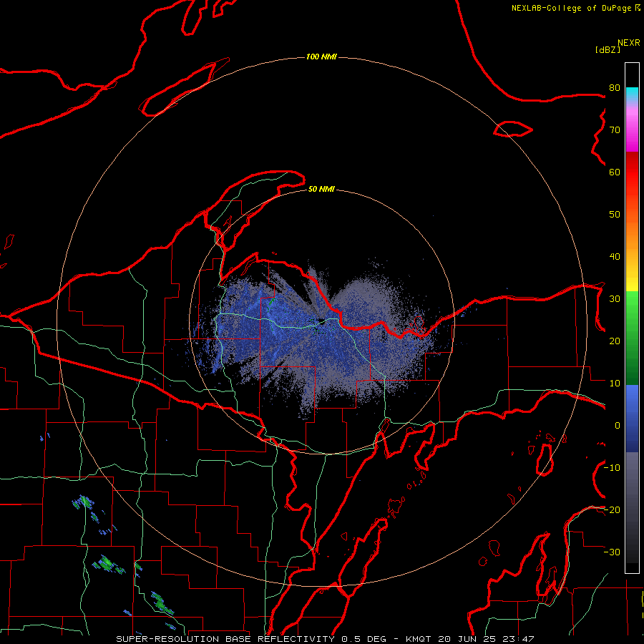Screen dimensions: 644x644
Task: Click the -30 value on the dBZ scale
Action: click(x=612, y=552)
